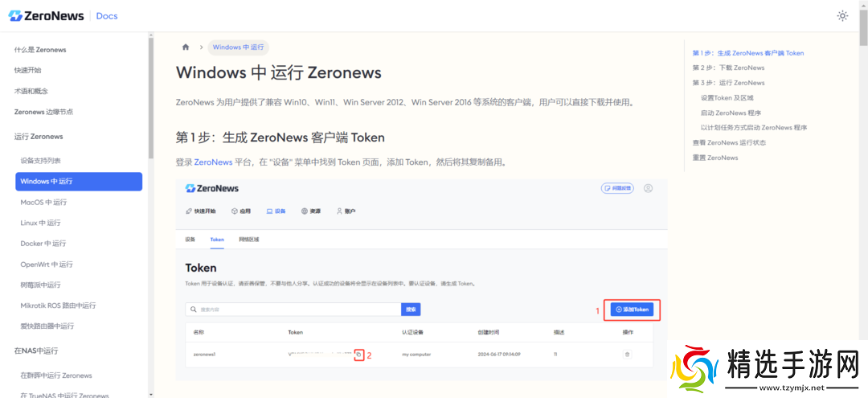
Task: Click the home breadcrumb icon
Action: (186, 47)
